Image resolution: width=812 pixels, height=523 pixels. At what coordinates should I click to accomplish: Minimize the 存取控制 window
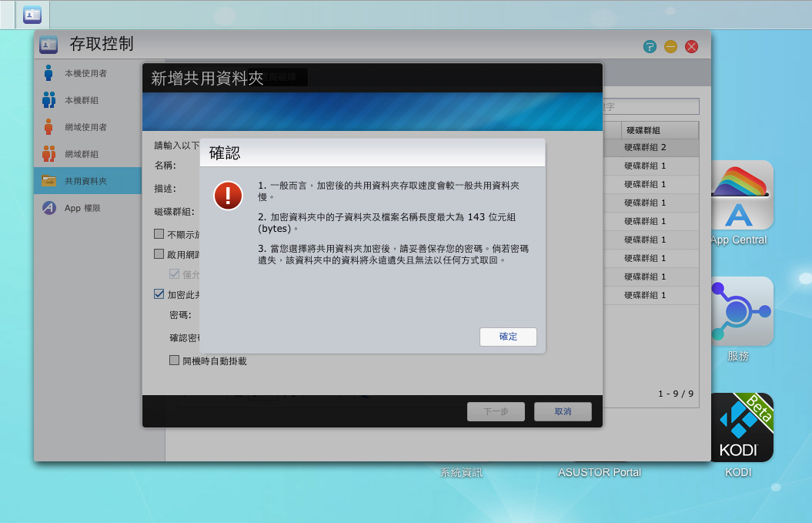point(670,47)
